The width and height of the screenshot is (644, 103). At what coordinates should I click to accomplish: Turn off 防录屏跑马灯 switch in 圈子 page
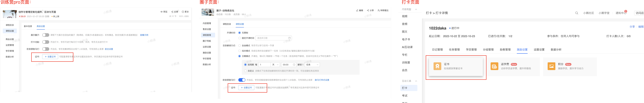[x=242, y=80]
